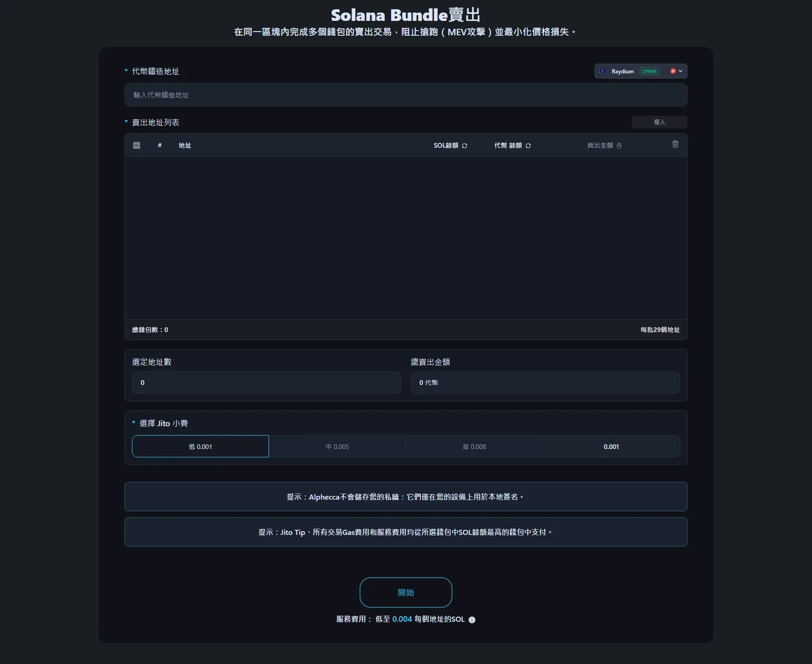This screenshot has width=812, height=664.
Task: Select the 低 0.001 Jito tip option
Action: 200,447
